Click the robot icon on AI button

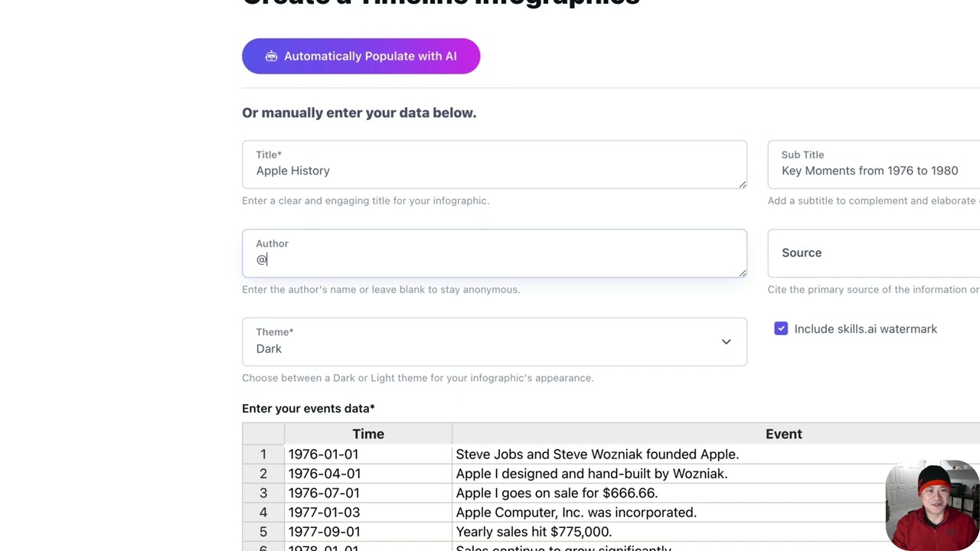271,57
